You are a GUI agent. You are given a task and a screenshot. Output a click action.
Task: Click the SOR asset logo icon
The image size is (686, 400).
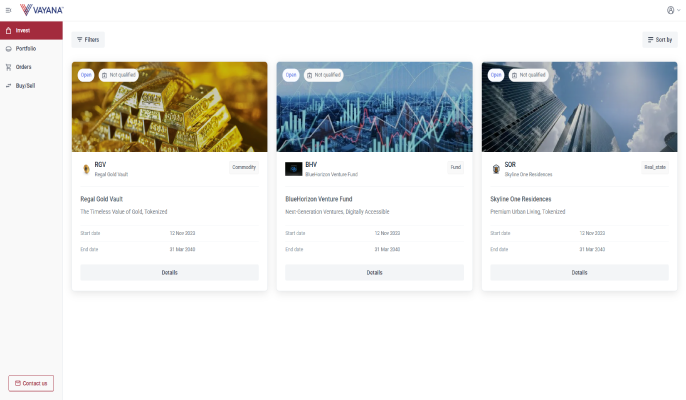coord(496,169)
